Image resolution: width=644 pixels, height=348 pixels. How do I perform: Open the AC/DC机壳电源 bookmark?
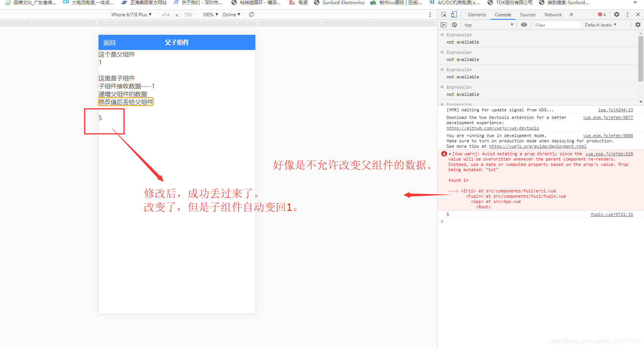point(455,3)
